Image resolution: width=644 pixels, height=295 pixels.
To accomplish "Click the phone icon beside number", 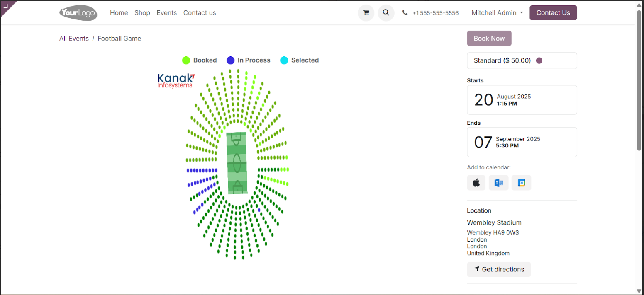I will [405, 13].
